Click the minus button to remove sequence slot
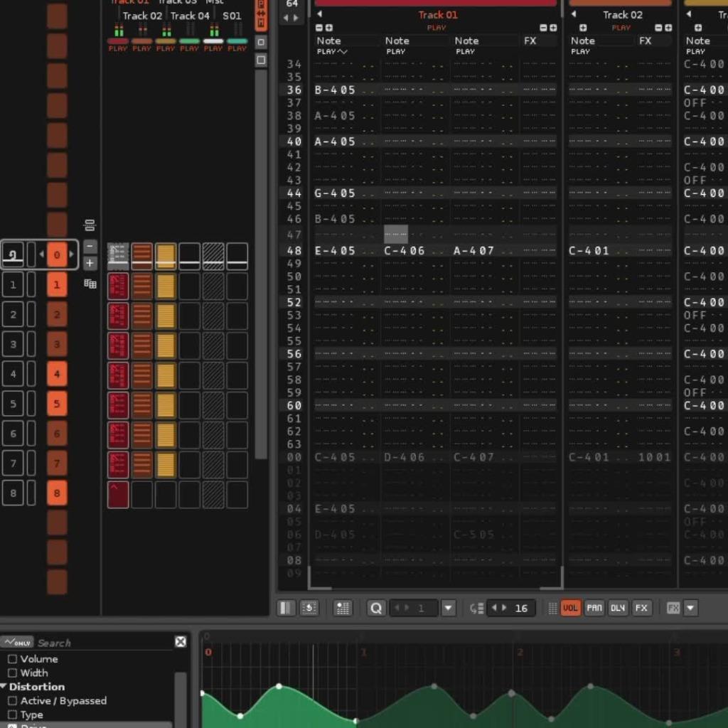The width and height of the screenshot is (728, 728). [x=90, y=245]
